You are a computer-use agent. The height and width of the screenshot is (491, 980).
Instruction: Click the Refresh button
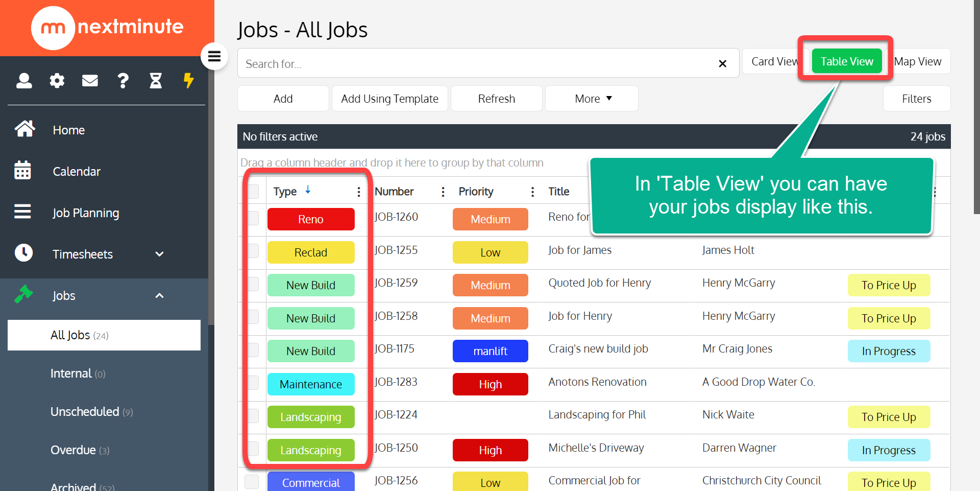pos(497,99)
